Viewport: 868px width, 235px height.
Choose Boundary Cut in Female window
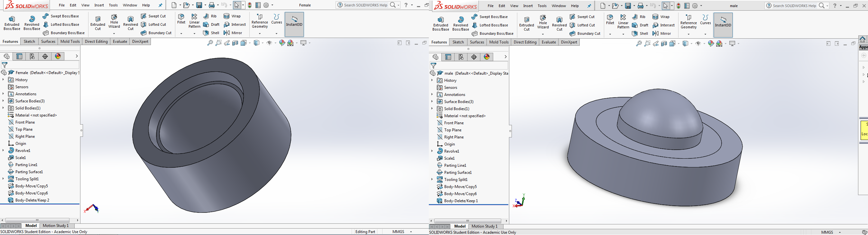(x=156, y=33)
